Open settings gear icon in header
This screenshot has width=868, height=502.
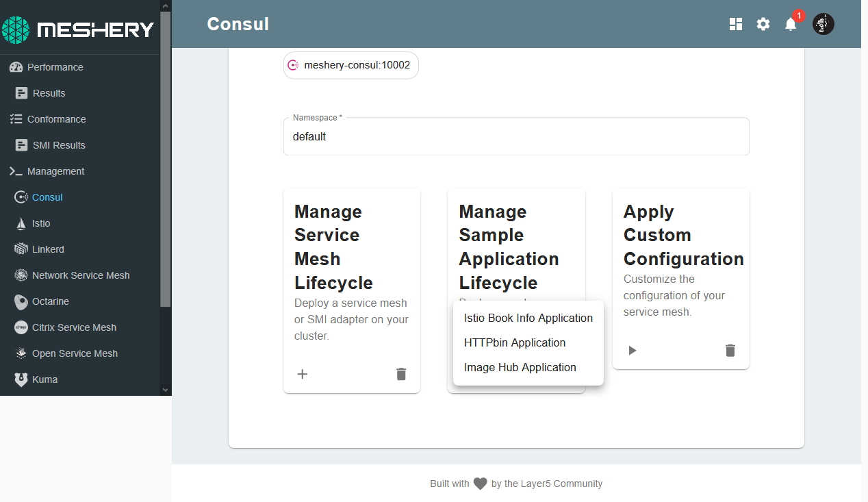pos(763,25)
